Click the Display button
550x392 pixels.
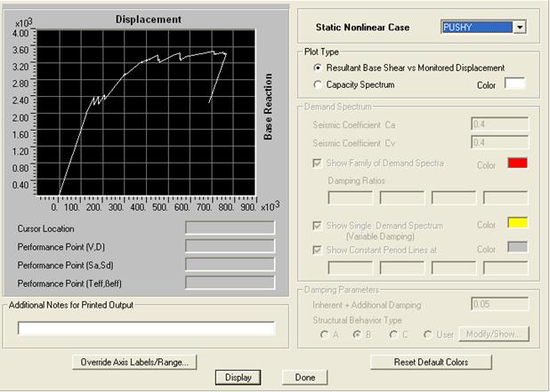[238, 378]
